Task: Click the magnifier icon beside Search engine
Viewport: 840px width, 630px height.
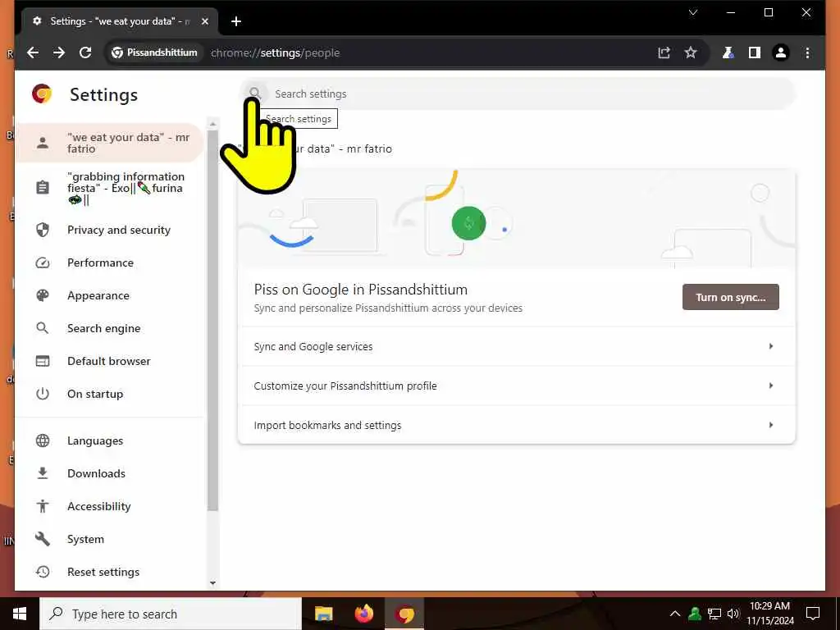Action: coord(43,328)
